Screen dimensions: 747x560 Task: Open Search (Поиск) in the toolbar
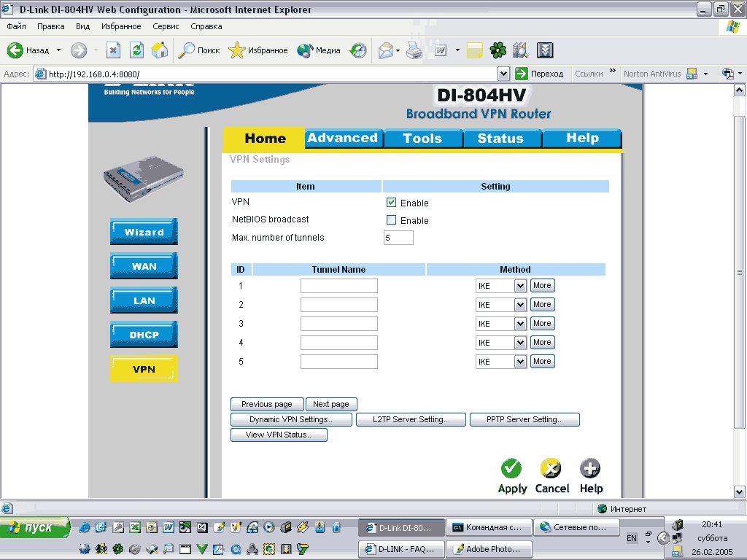[x=198, y=50]
